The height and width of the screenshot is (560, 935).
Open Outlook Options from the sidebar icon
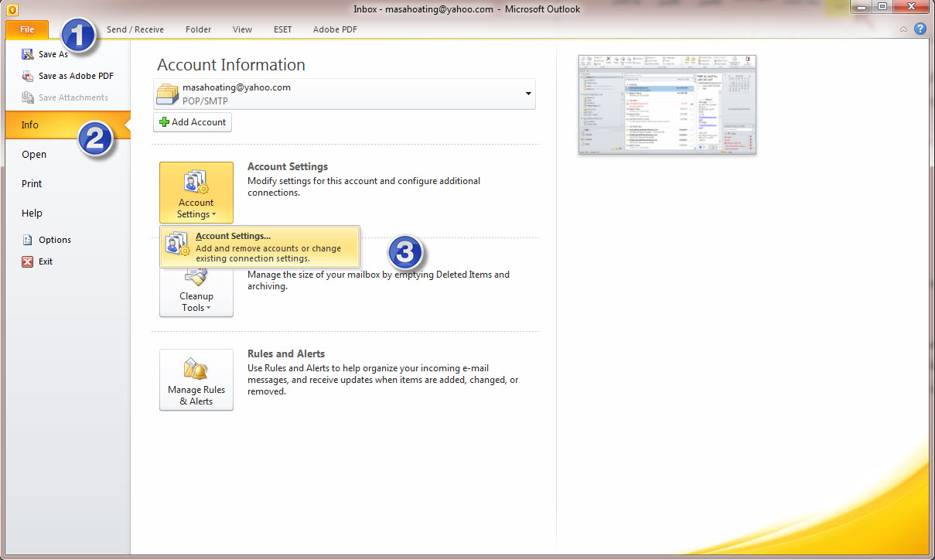(28, 240)
